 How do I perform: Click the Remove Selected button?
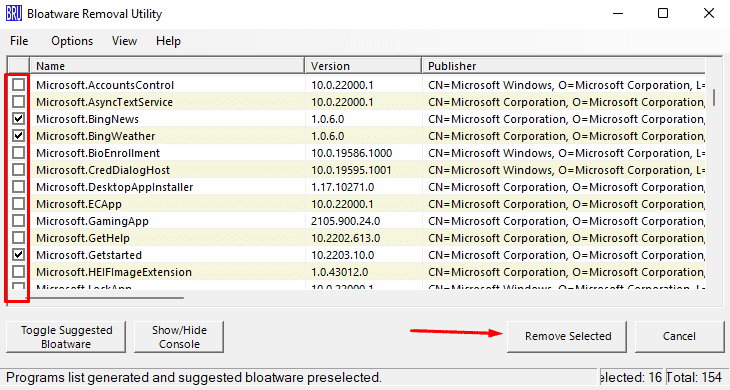point(567,336)
